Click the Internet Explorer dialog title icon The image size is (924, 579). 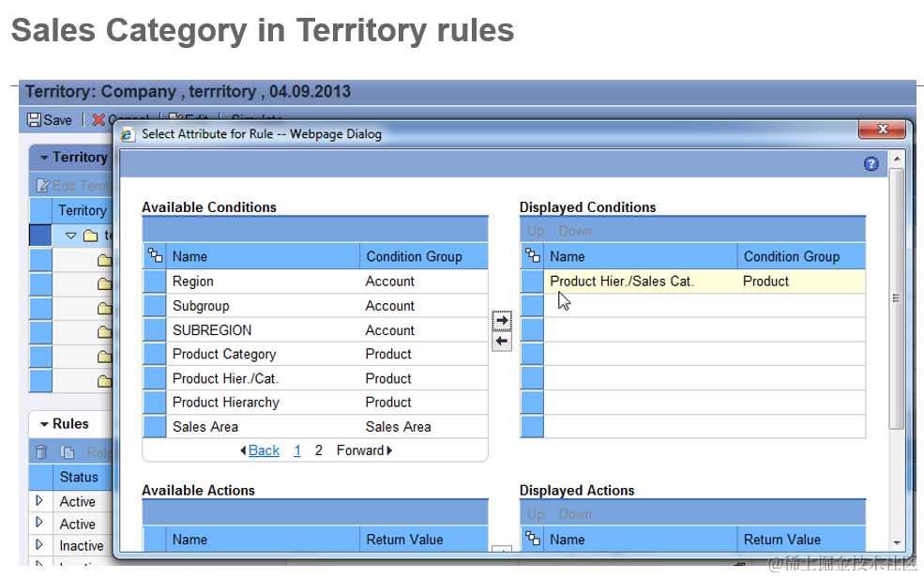[127, 134]
